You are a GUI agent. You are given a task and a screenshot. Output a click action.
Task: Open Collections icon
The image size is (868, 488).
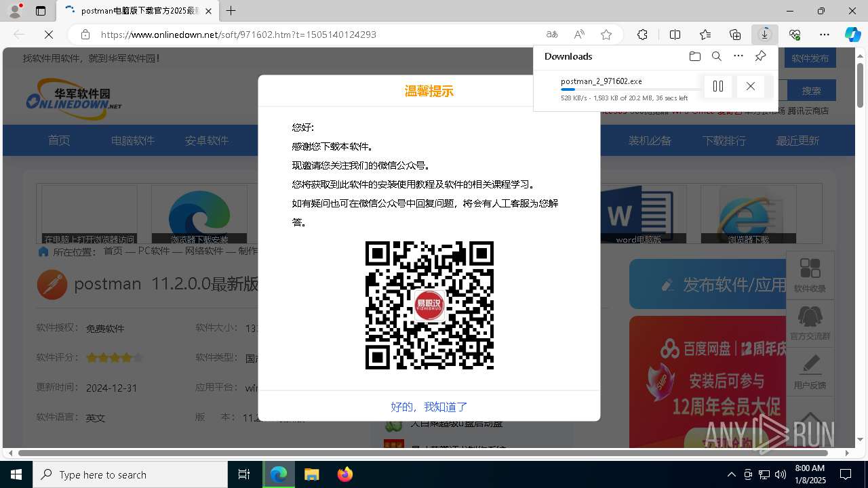coord(735,35)
